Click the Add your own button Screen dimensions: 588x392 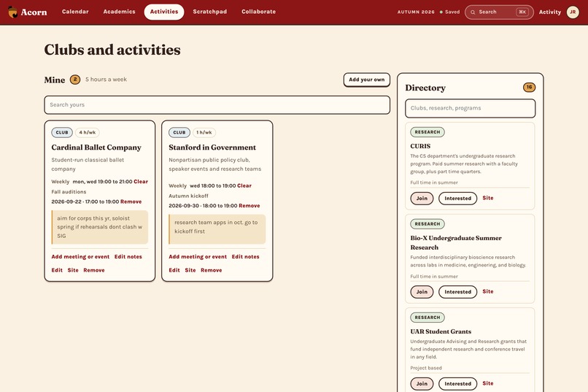366,80
